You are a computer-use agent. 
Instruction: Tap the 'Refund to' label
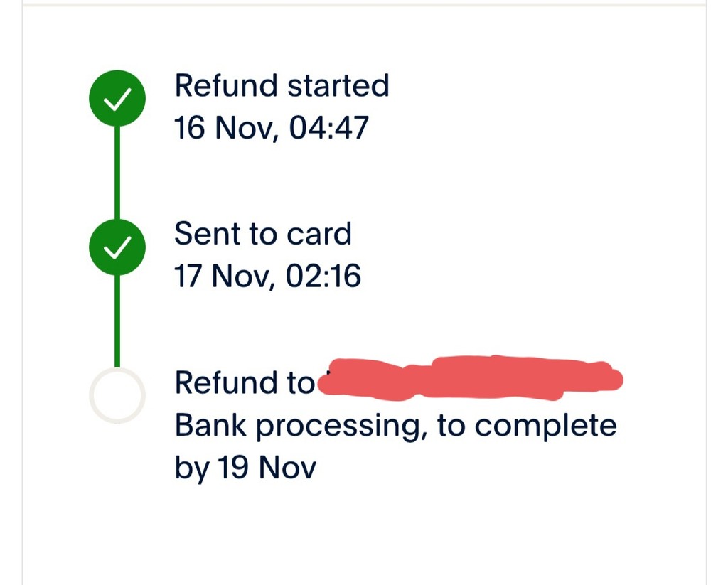[243, 383]
